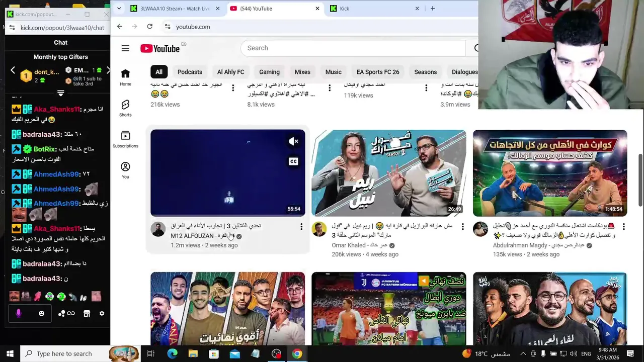Viewport: 644px width, 362px height.
Task: Open the Omar Khaled channel name link
Action: [359, 245]
